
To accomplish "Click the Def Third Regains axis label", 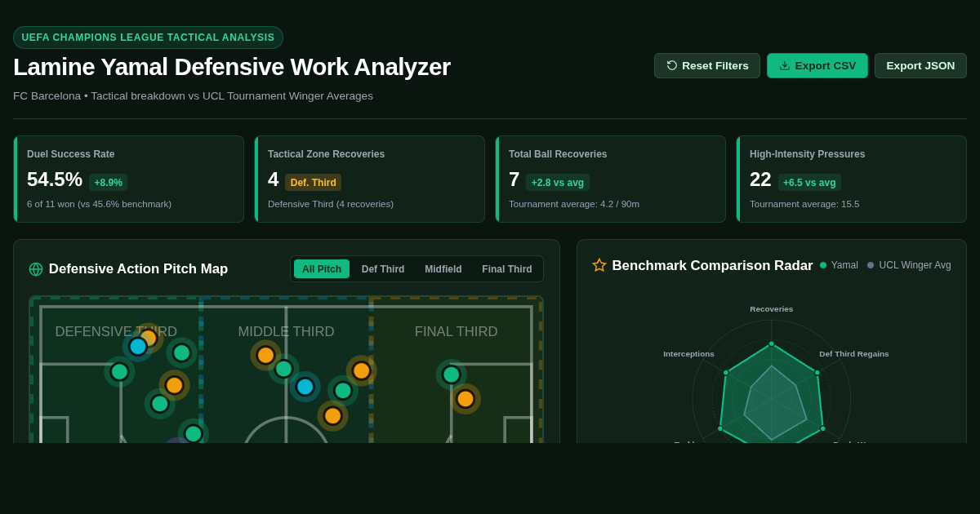I will [854, 354].
